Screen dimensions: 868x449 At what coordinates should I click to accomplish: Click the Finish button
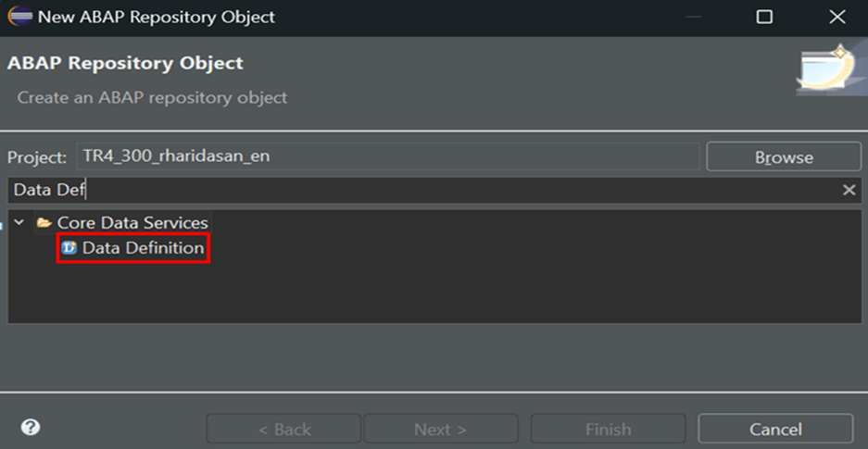click(x=609, y=429)
